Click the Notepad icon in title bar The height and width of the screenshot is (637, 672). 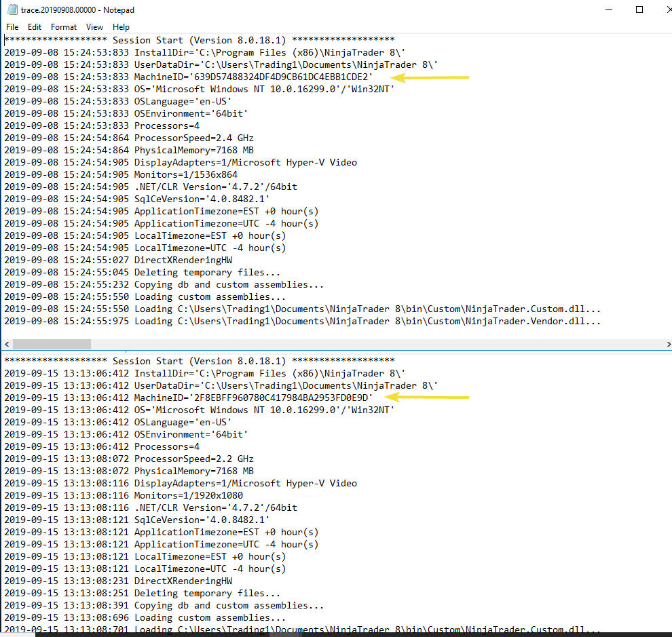click(x=12, y=9)
